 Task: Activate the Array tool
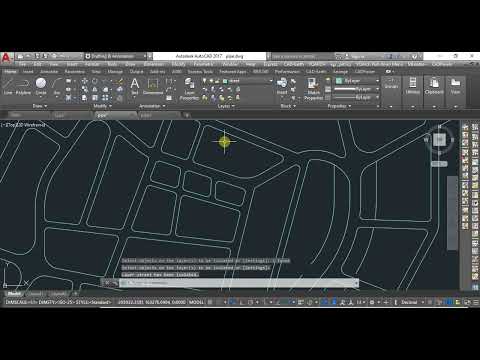[105, 98]
